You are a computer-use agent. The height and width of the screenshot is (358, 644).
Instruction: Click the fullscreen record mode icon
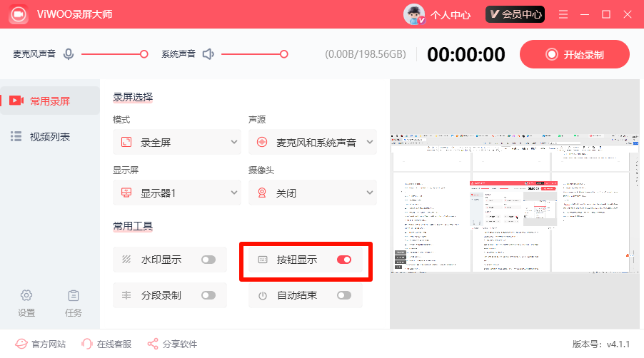pos(126,143)
